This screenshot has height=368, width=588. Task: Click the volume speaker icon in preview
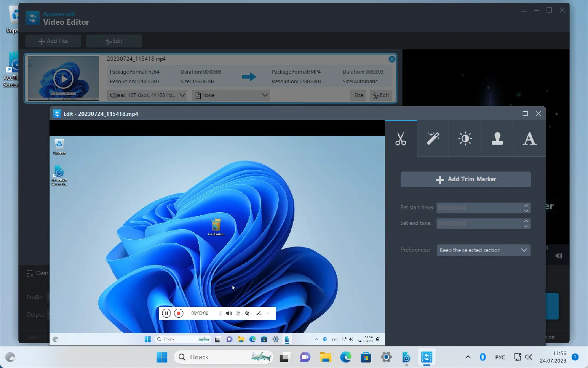pos(559,256)
